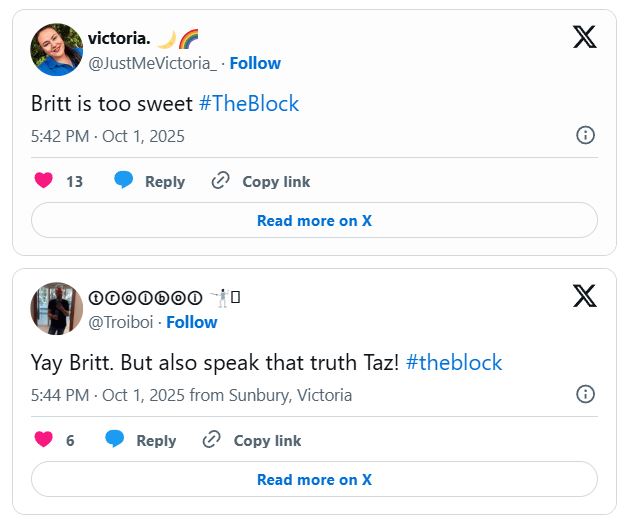Follow @JustMeVictoria_

click(255, 63)
